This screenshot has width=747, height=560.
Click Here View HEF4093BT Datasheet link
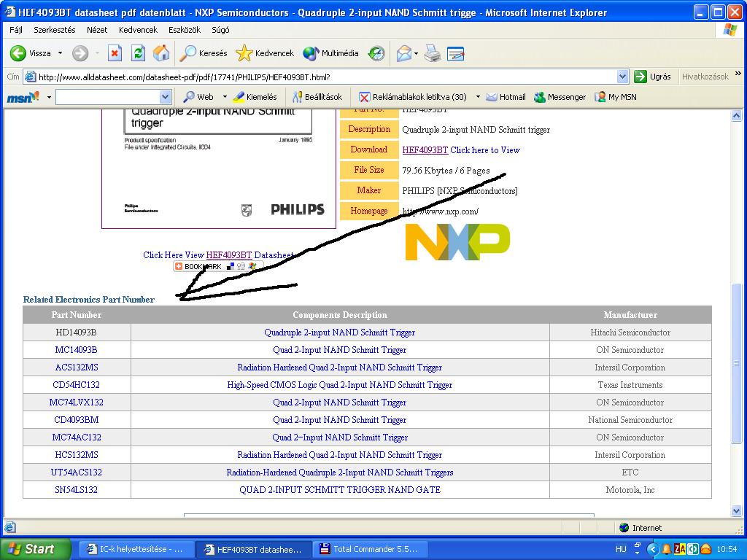click(218, 255)
